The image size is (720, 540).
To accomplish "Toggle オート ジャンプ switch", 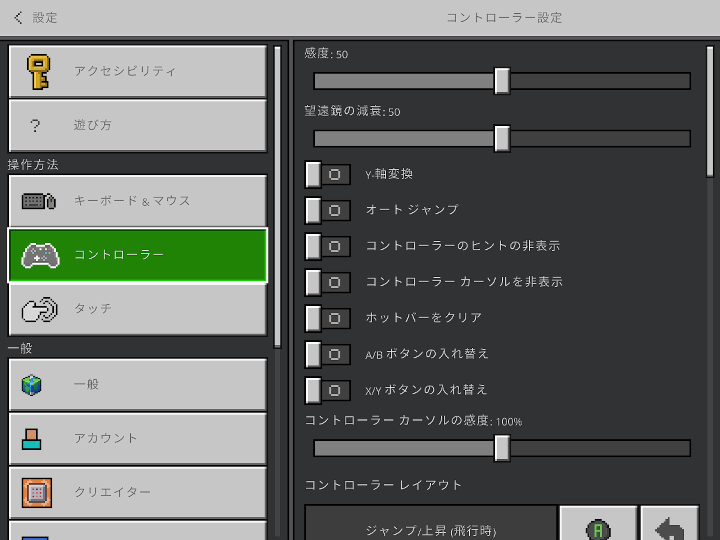I will point(327,210).
